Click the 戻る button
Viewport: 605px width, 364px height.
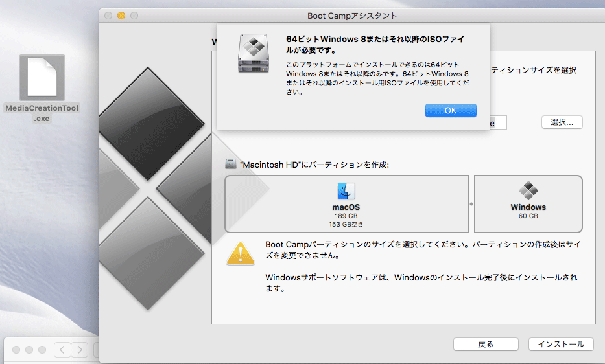[486, 344]
